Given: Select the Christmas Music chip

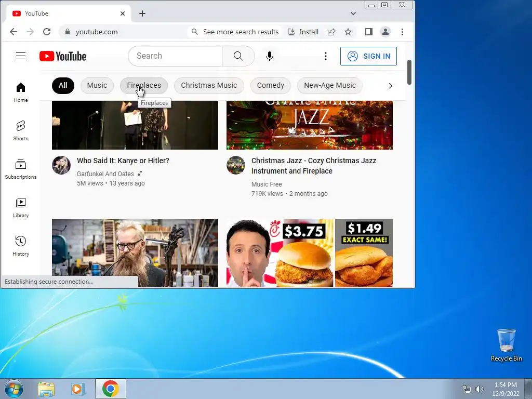Looking at the screenshot, I should (x=209, y=86).
